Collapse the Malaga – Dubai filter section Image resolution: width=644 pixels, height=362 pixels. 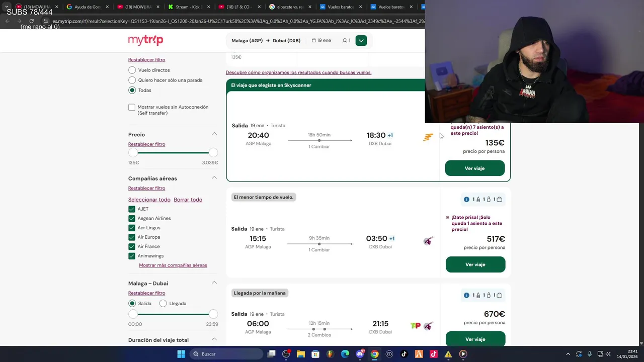(x=214, y=283)
